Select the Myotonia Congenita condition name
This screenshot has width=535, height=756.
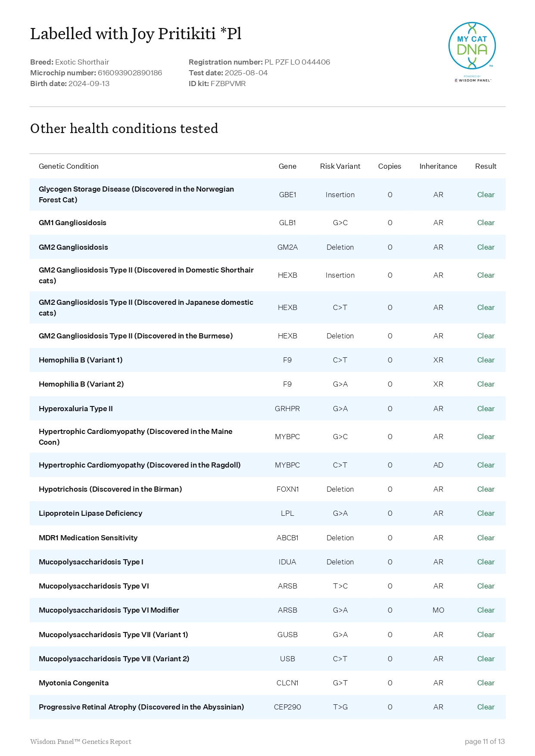pyautogui.click(x=74, y=683)
